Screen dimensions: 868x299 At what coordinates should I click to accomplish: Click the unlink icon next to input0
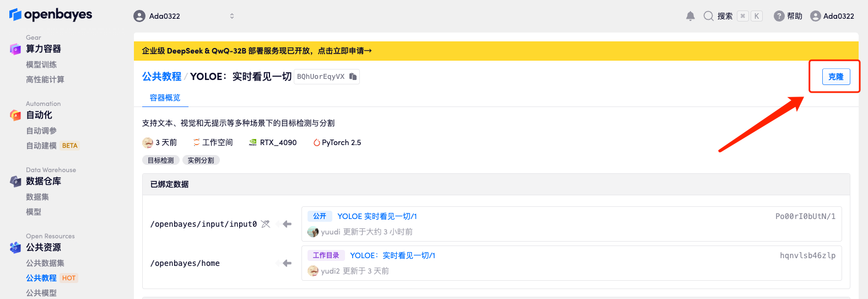[266, 224]
